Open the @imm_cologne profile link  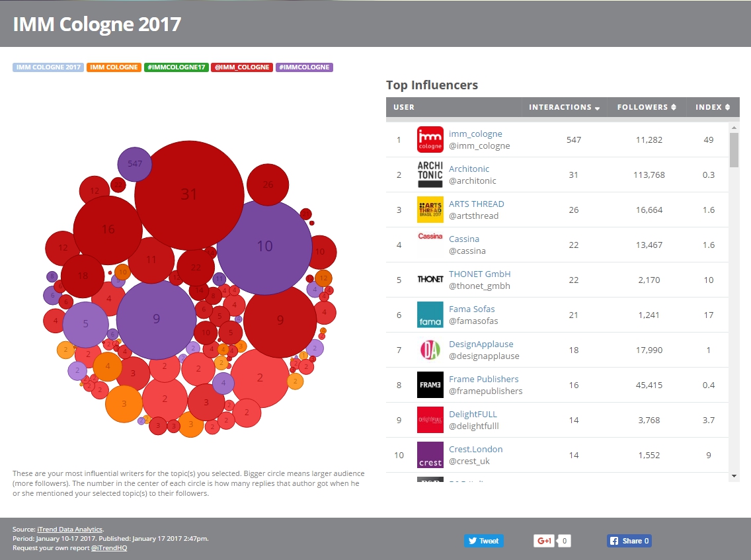(x=479, y=145)
